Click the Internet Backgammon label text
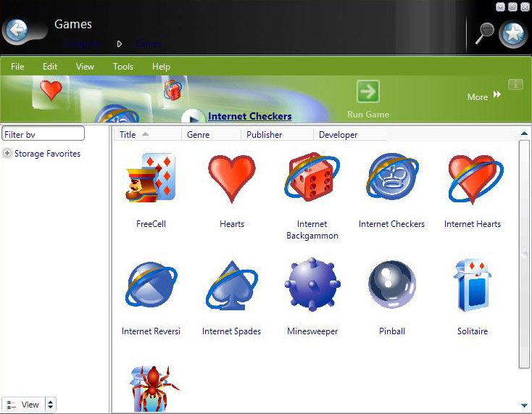 [x=312, y=230]
